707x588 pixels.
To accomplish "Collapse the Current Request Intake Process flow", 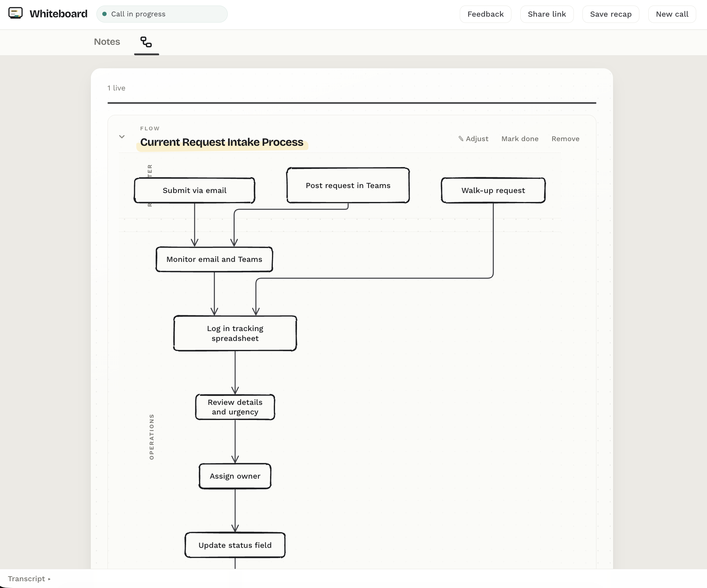I will click(x=122, y=136).
